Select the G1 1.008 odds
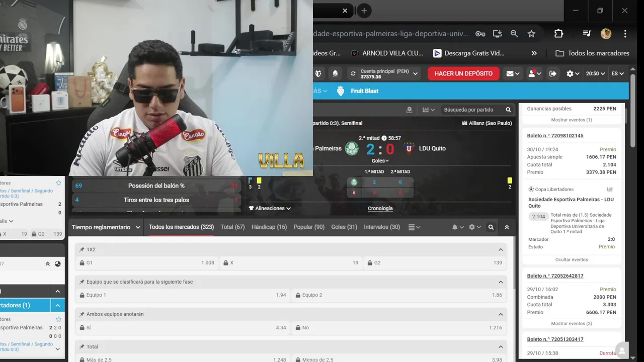 [147, 262]
